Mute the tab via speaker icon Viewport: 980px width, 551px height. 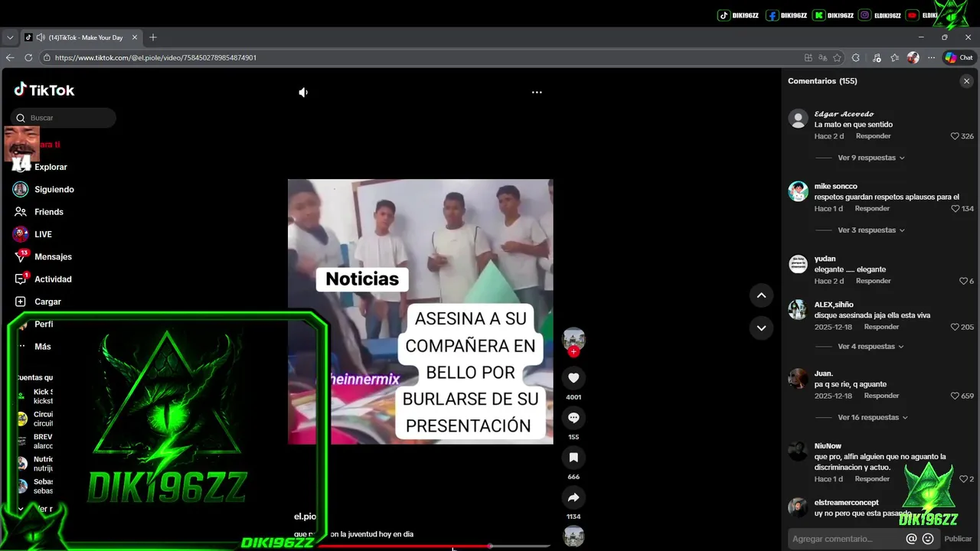coord(40,37)
